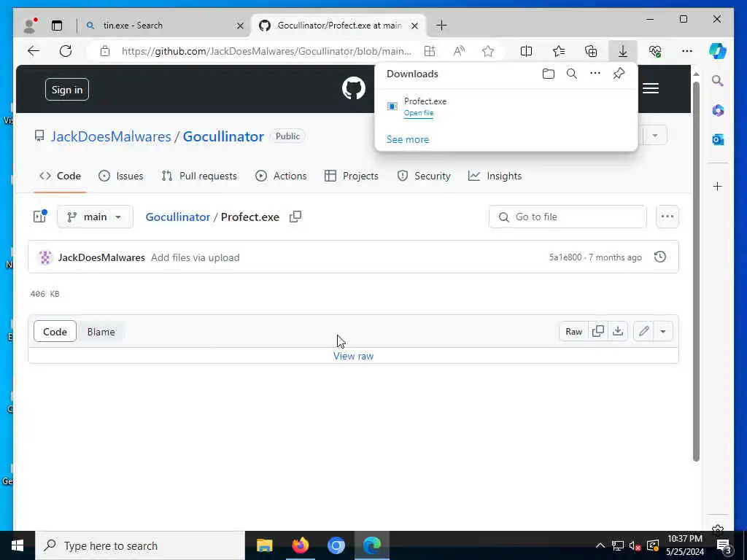
Task: Expand dropdown arrow behind Downloads panel
Action: (655, 135)
